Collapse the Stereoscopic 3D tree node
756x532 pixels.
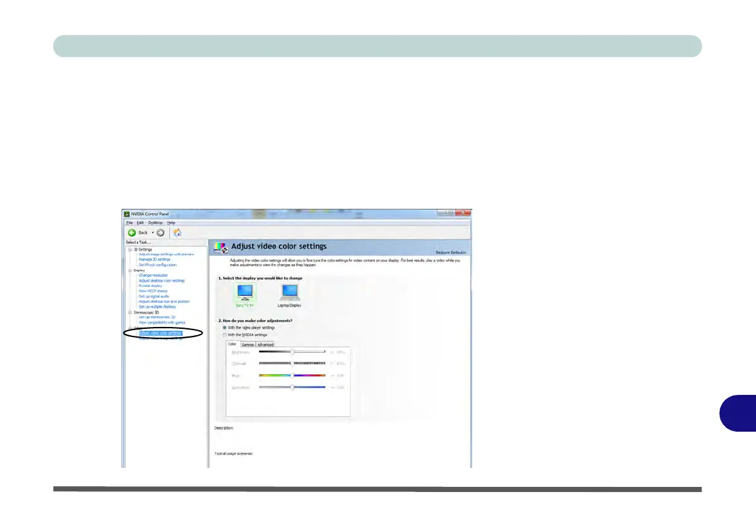coord(130,312)
